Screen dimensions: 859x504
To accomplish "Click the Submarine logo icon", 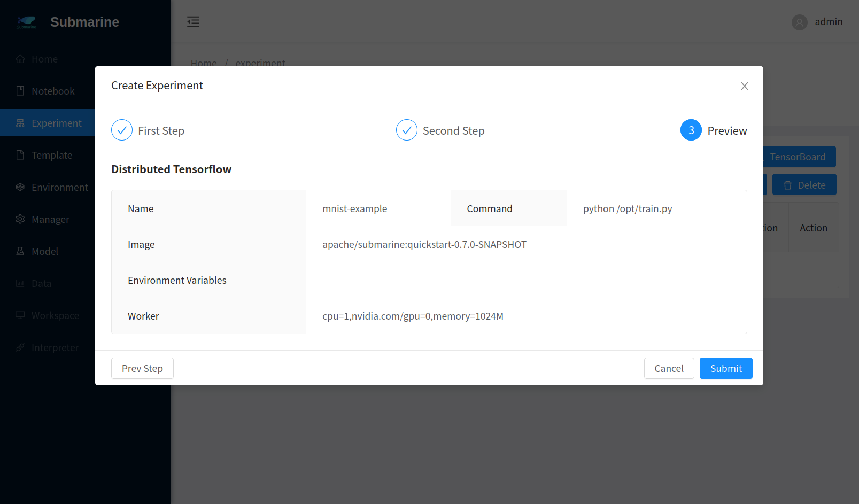I will pyautogui.click(x=26, y=22).
